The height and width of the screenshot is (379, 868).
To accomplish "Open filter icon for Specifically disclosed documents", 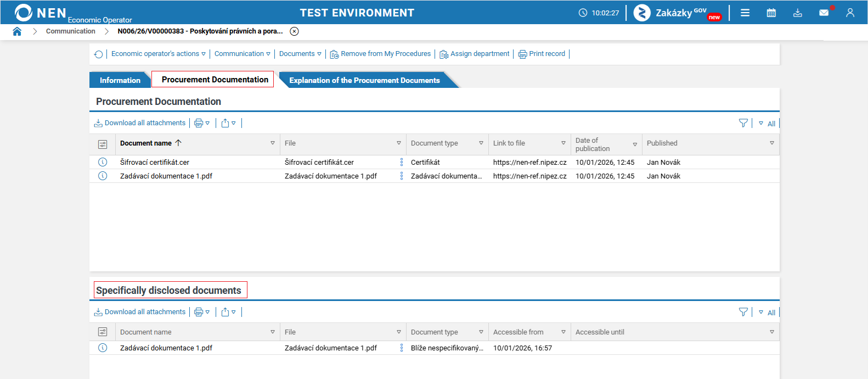I will (x=743, y=312).
